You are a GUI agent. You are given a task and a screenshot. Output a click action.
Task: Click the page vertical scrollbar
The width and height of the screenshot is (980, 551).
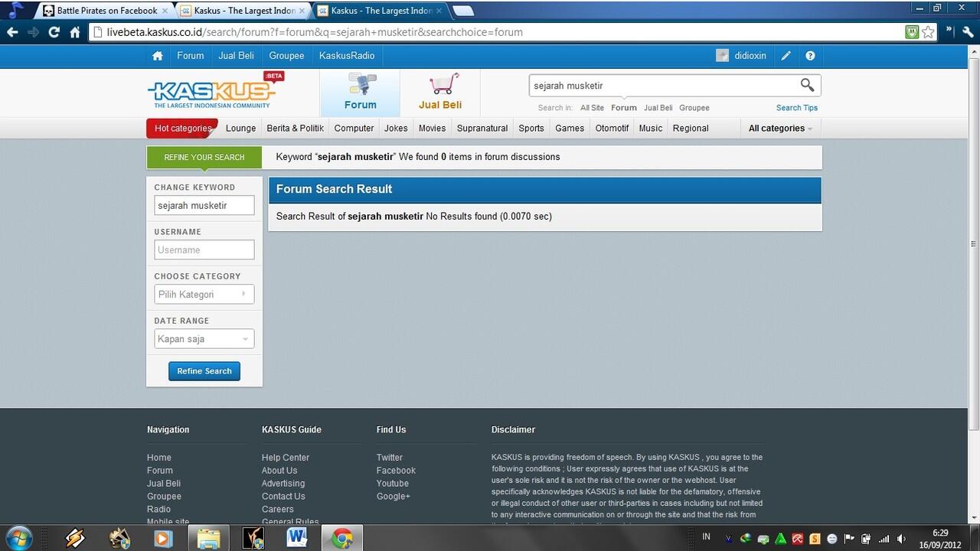[x=974, y=245]
